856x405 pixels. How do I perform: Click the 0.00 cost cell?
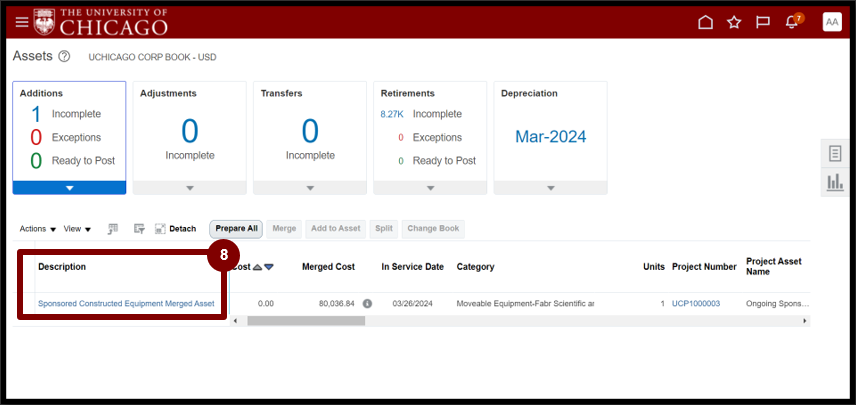[x=265, y=303]
